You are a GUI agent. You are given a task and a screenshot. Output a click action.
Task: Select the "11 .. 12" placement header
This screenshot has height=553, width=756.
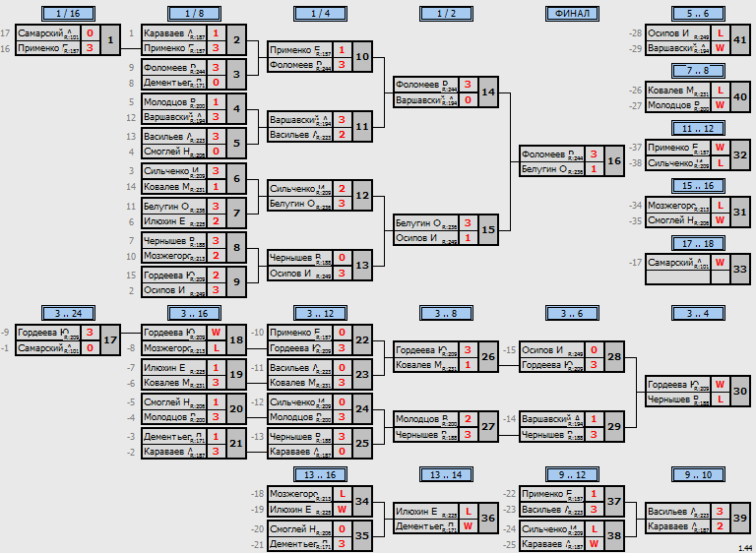(x=698, y=128)
